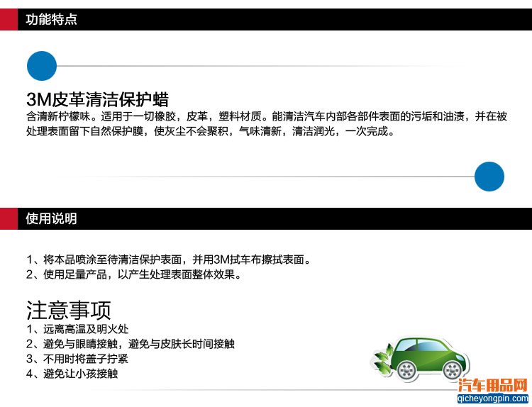
Task: Click the green car illustration
Action: pos(421,359)
